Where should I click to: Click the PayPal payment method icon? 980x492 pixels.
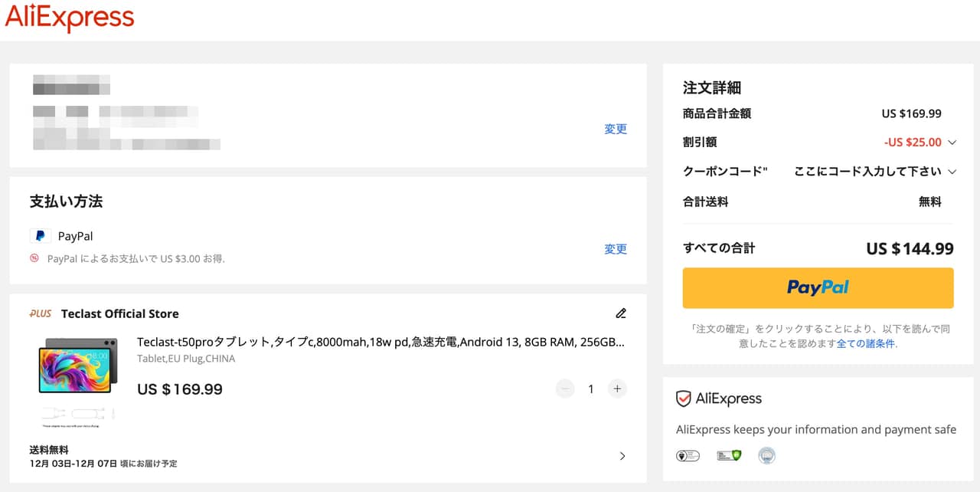click(40, 236)
